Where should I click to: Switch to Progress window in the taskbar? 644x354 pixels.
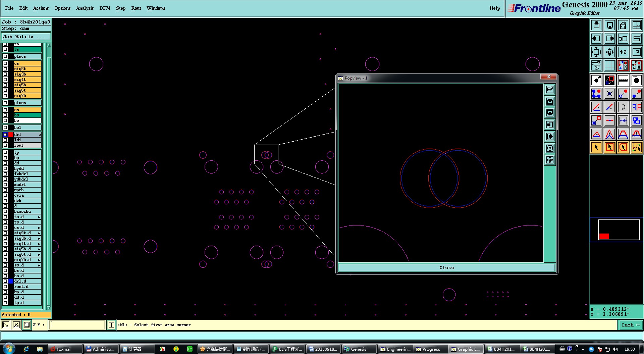coord(431,349)
